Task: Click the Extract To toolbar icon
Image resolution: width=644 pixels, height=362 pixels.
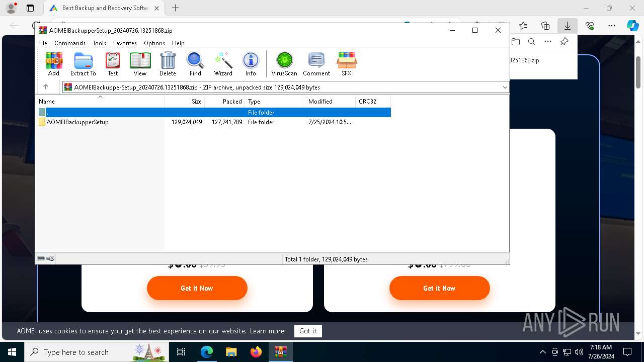Action: [83, 64]
